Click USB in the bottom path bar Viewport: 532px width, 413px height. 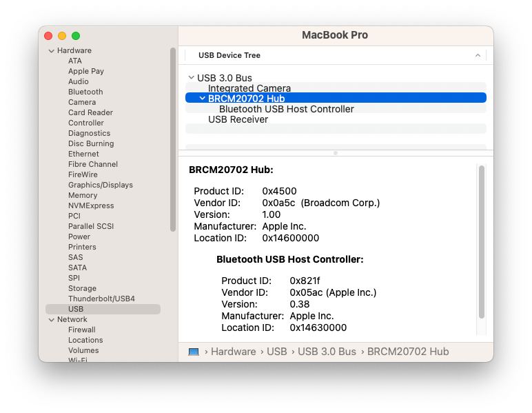277,352
